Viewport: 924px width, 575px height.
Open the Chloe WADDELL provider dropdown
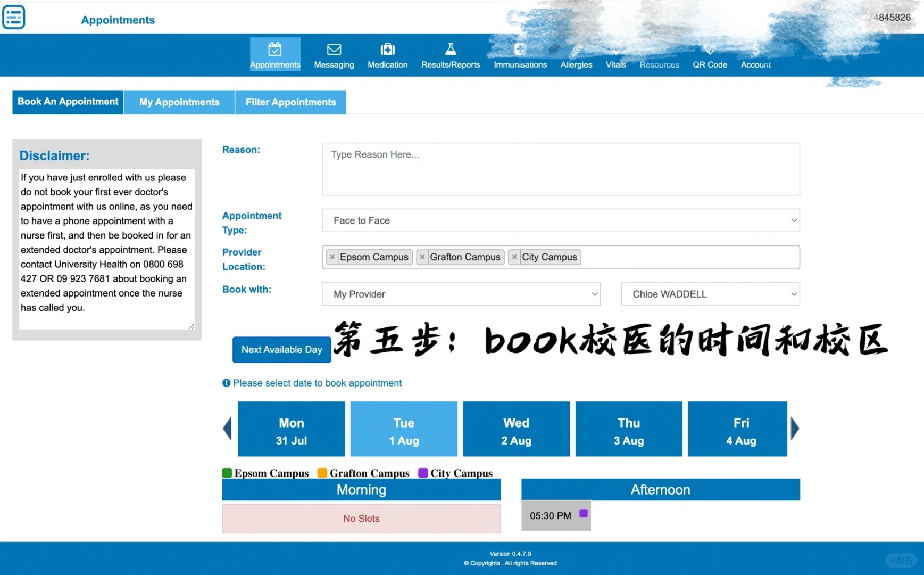[x=710, y=294]
